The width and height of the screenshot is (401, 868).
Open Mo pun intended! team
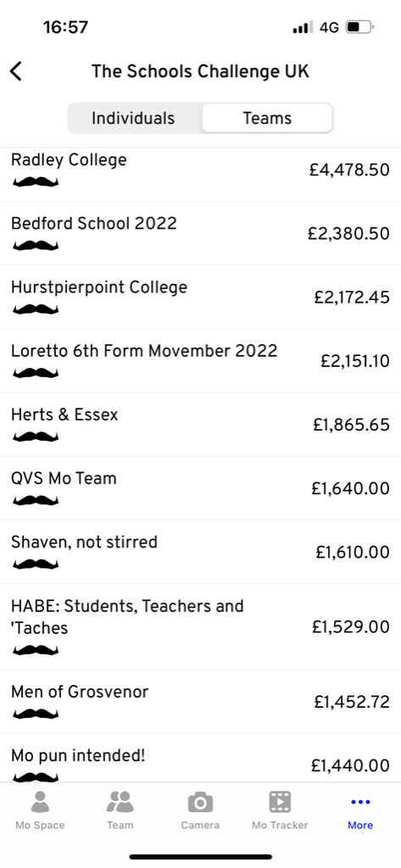[200, 758]
